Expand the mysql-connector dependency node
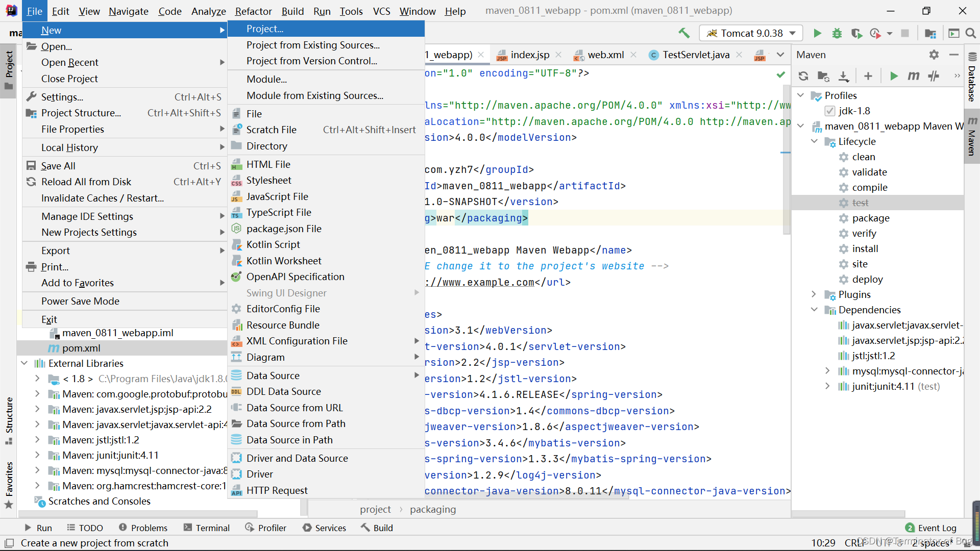 [x=827, y=371]
